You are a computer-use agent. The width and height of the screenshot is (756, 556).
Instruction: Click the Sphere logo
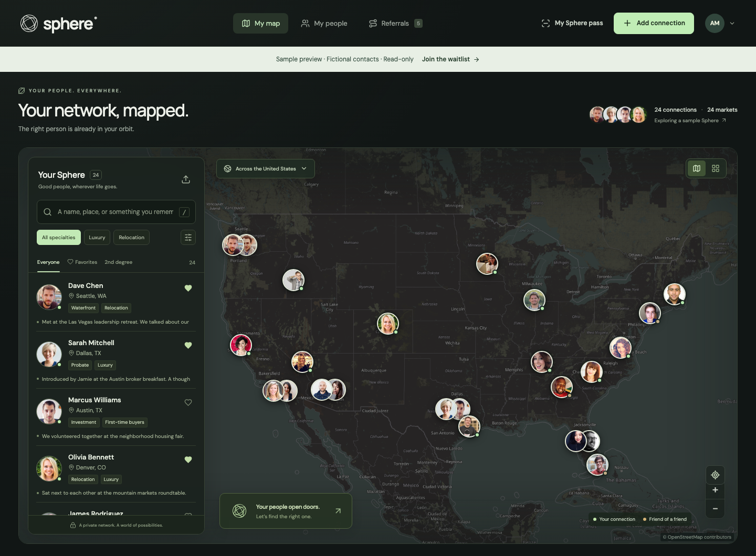58,24
